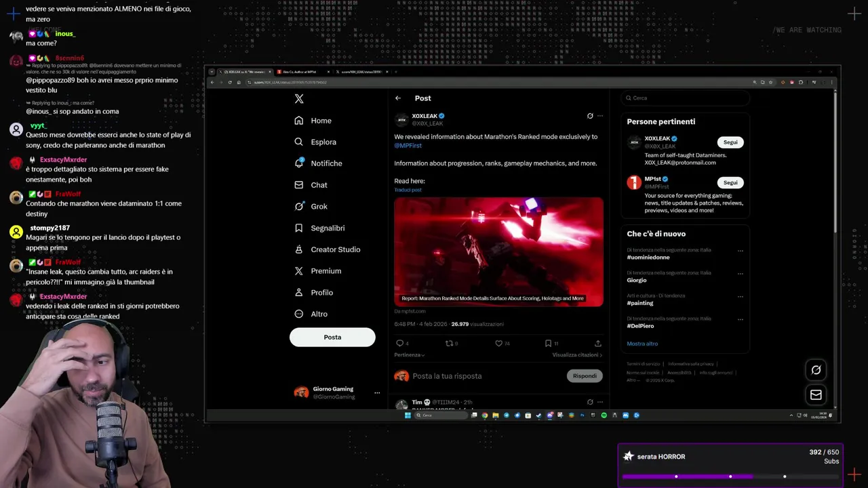Open Visualizza citazioni link

point(577,355)
